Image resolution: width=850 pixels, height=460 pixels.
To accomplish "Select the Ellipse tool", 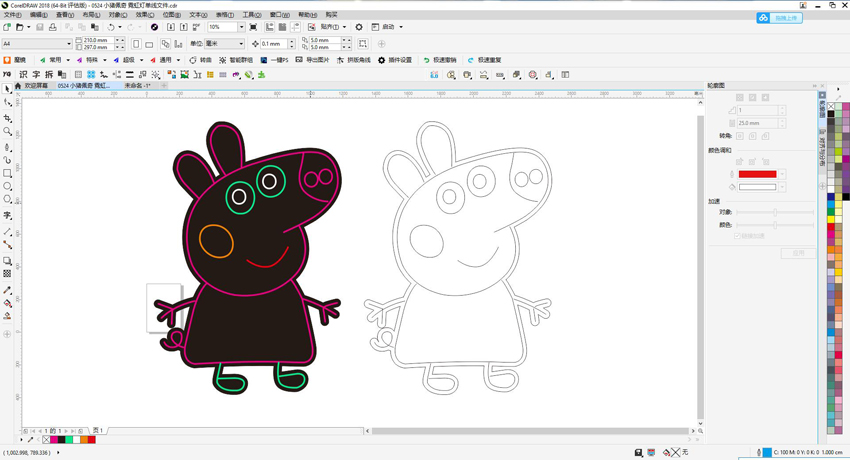I will click(x=7, y=186).
